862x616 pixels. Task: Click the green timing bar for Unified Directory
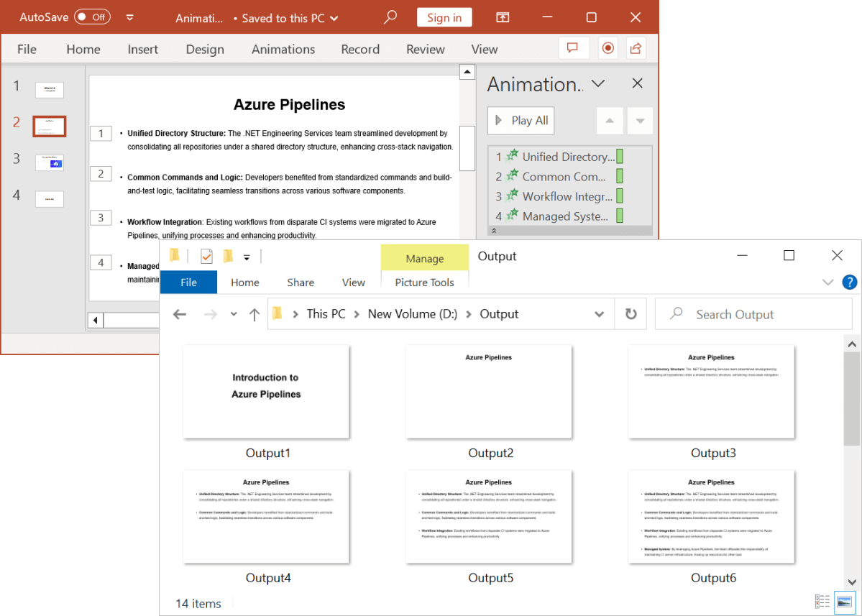point(620,157)
